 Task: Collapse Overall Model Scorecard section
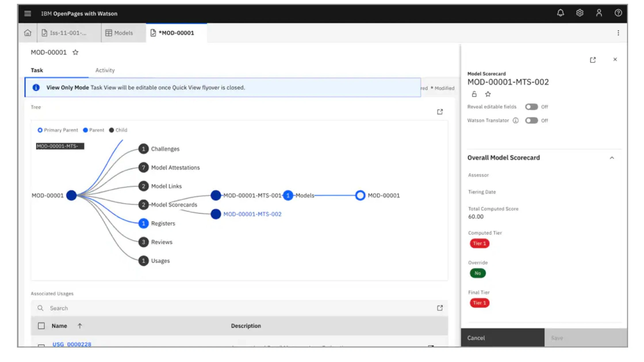[612, 158]
